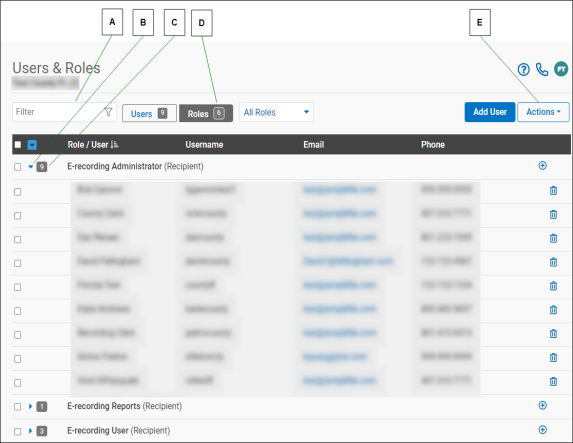Click the E-recording User (Recipient) role name
573x443 pixels.
pos(118,431)
